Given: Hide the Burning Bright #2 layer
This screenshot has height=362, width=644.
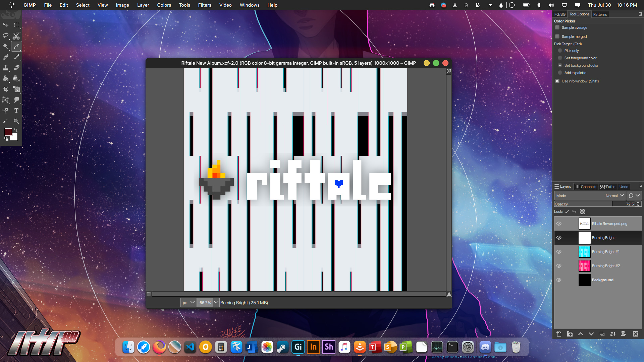Looking at the screenshot, I should point(559,266).
